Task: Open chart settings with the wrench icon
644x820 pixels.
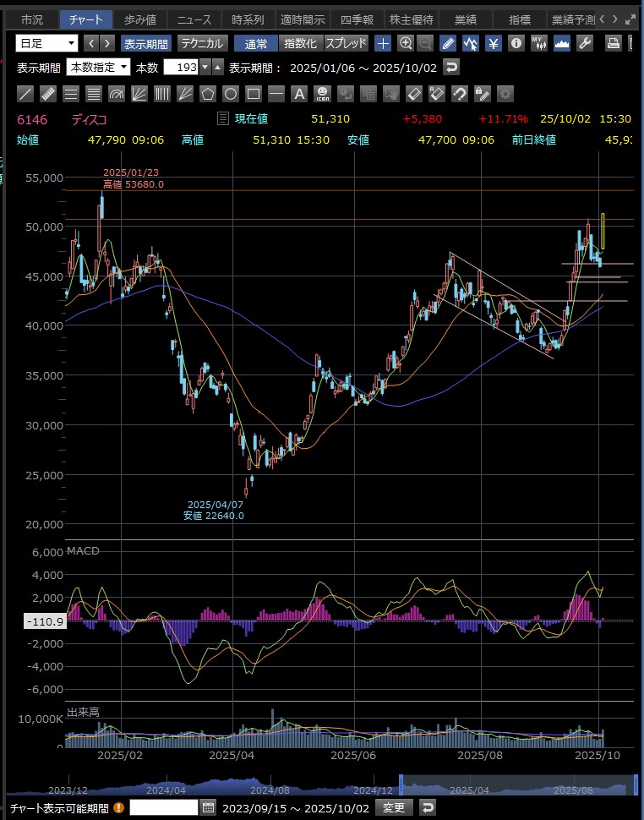Action: tap(584, 43)
